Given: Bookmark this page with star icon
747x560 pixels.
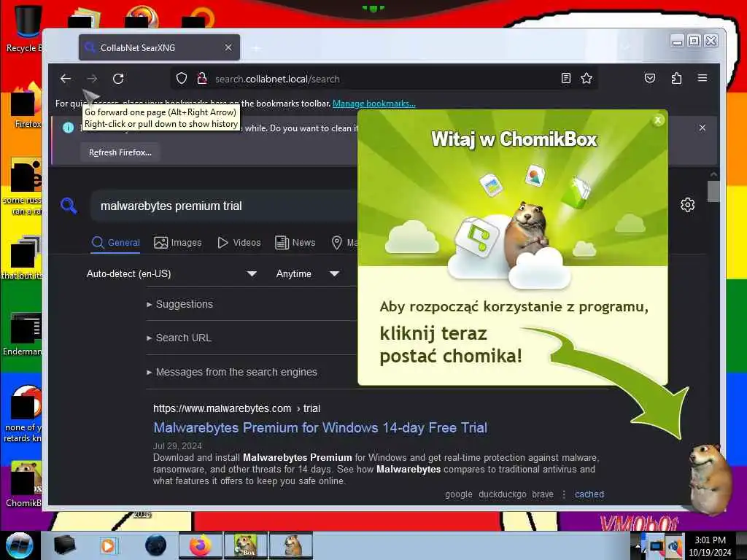Looking at the screenshot, I should [x=587, y=79].
